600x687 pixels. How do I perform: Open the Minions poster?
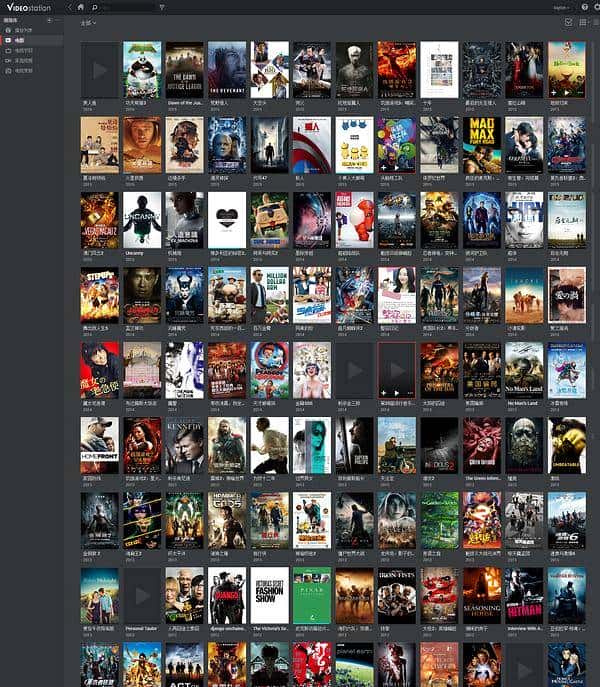[355, 145]
